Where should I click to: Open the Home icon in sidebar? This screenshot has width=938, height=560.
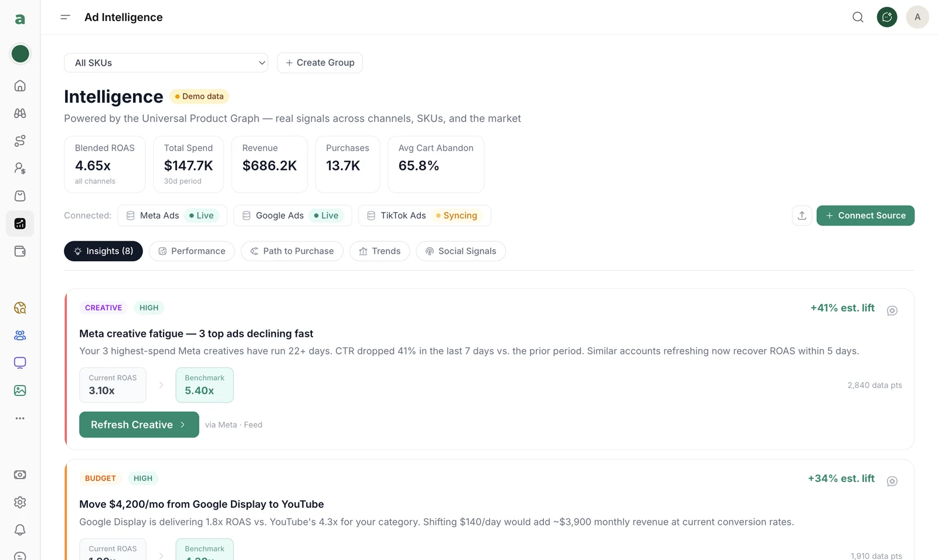coord(20,86)
